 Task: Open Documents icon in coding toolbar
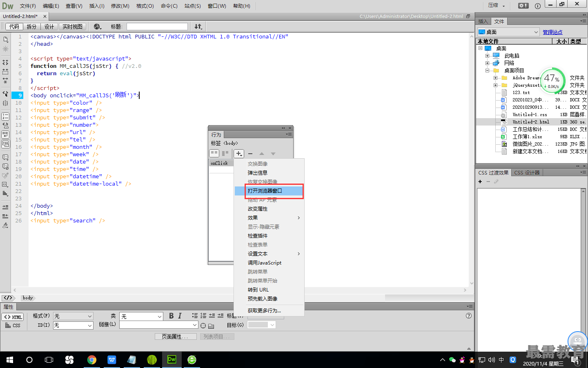(5, 40)
